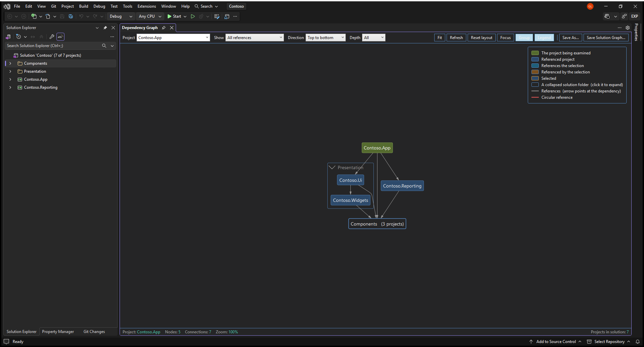Click the Undo arrow icon
Image resolution: width=644 pixels, height=347 pixels.
click(81, 16)
